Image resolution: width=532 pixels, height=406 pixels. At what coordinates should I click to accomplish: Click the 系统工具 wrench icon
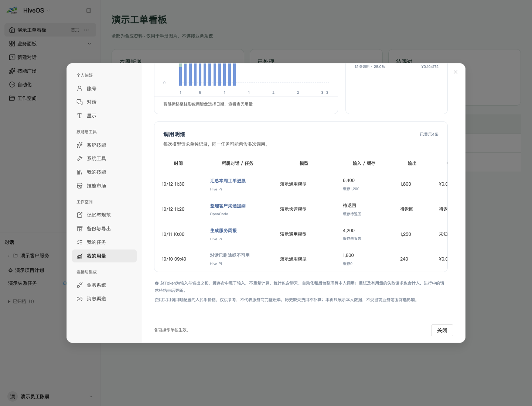[79, 159]
